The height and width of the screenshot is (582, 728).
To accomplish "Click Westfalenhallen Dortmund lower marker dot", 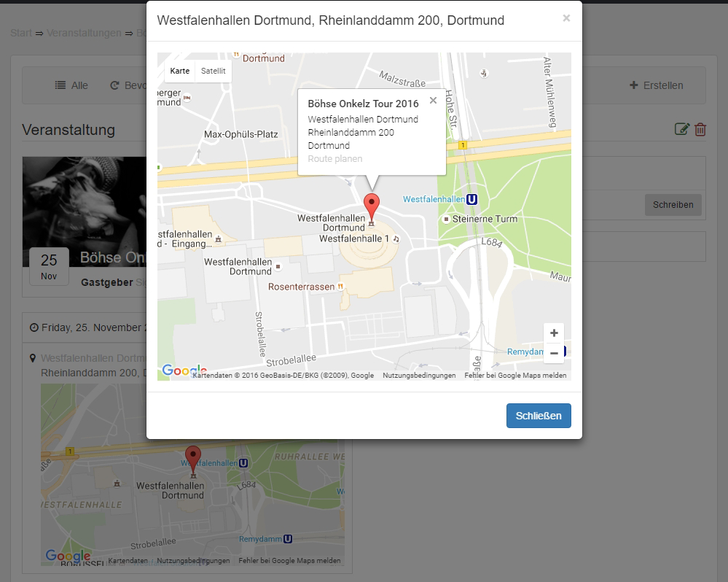I will pyautogui.click(x=278, y=267).
